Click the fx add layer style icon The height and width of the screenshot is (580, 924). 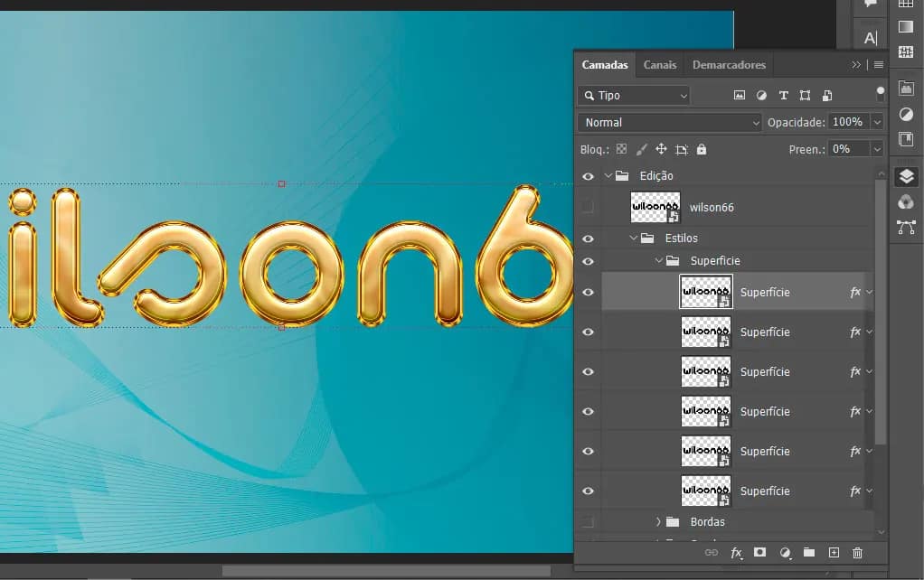pyautogui.click(x=736, y=552)
